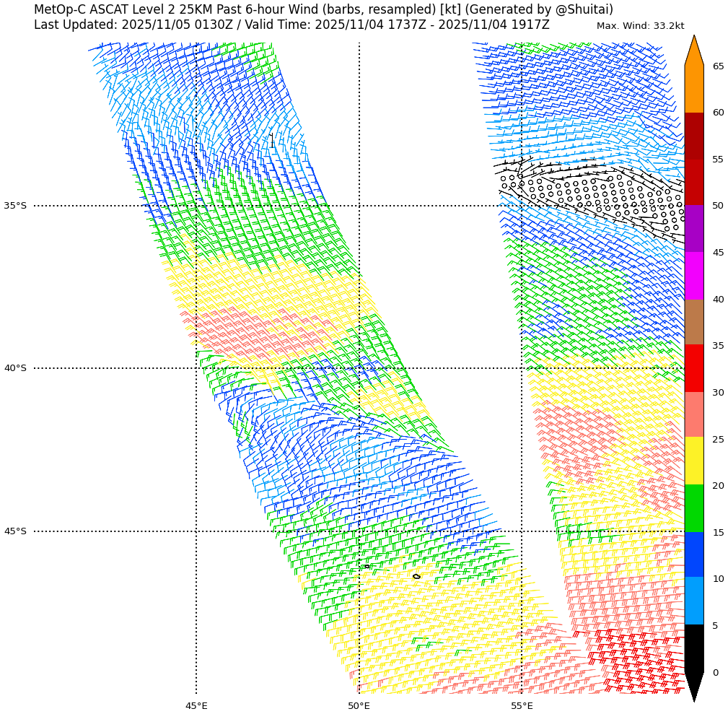This screenshot has height=714, width=728.
Task: Click the green 15-20 kt color band
Action: point(693,508)
